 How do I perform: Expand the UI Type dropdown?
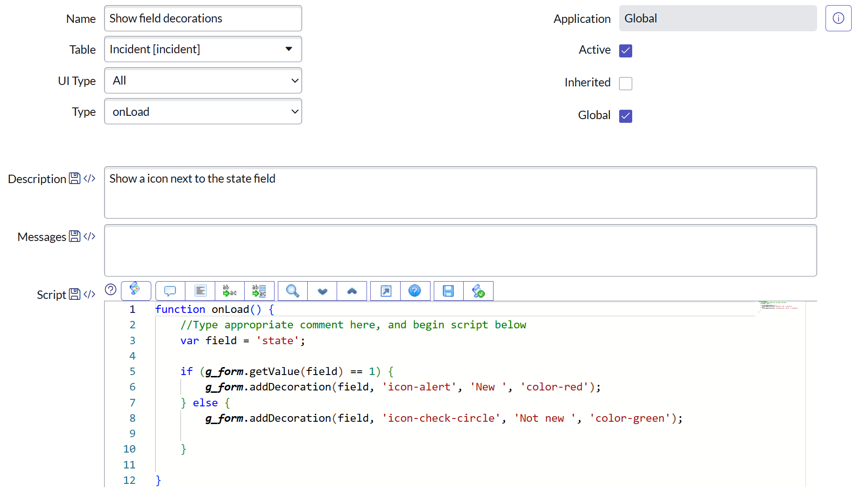click(203, 80)
